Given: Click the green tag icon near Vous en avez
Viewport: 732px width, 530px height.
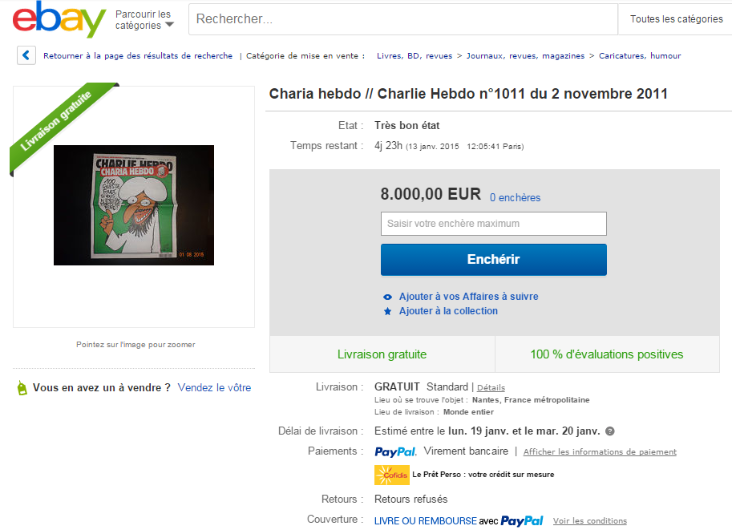Looking at the screenshot, I should (x=22, y=388).
